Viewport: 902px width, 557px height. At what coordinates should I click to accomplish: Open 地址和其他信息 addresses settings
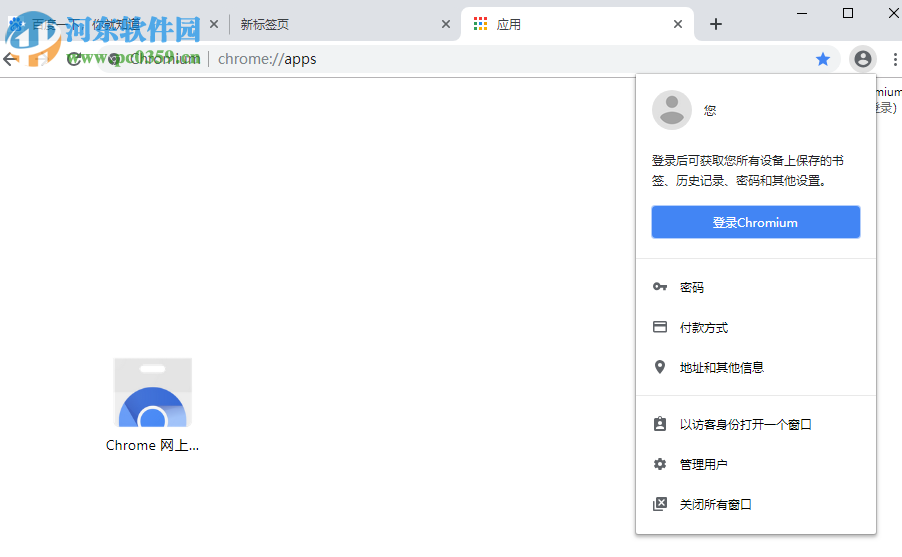click(x=755, y=367)
